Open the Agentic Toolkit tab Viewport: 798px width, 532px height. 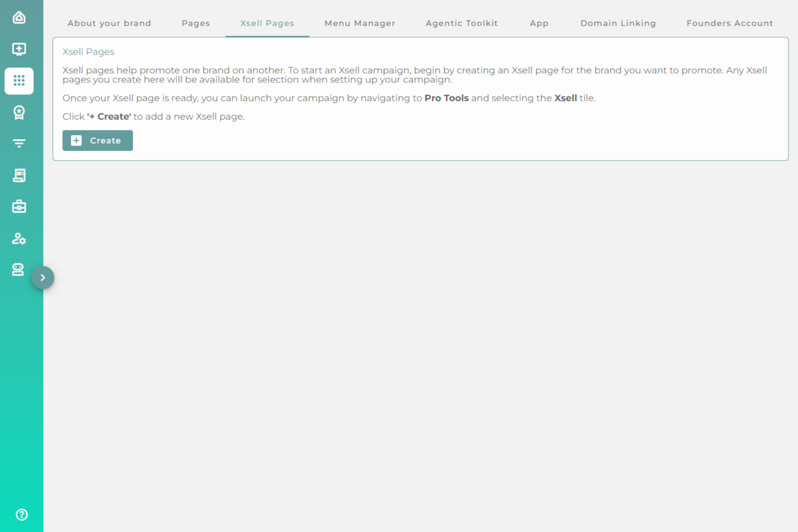click(x=462, y=23)
